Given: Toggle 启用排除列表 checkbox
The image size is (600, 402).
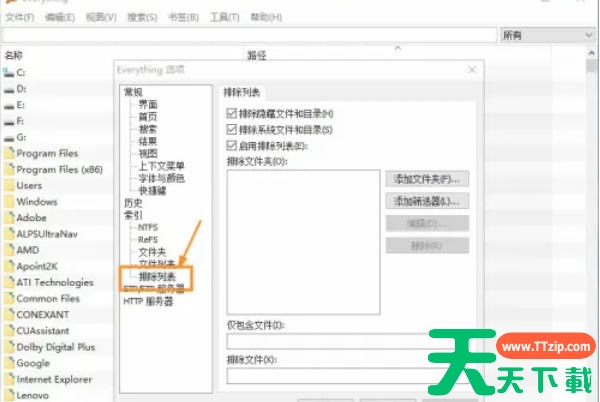Looking at the screenshot, I should [231, 145].
